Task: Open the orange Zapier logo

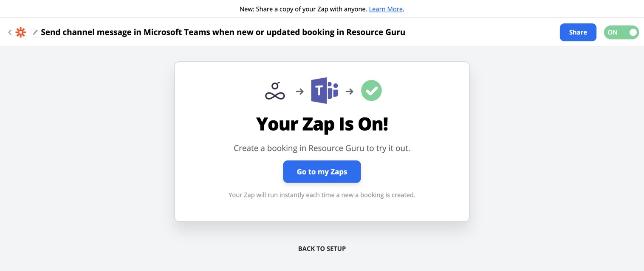Action: pyautogui.click(x=20, y=32)
